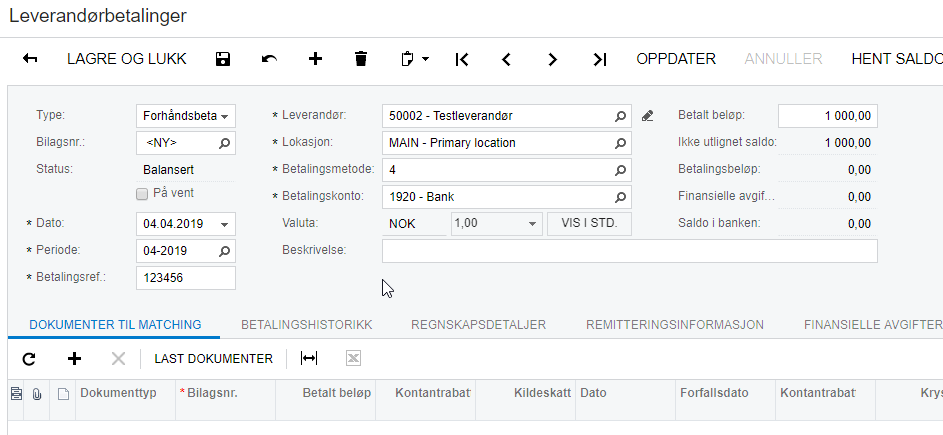
Task: Open Lokasjon lookup magnifier
Action: click(x=620, y=143)
